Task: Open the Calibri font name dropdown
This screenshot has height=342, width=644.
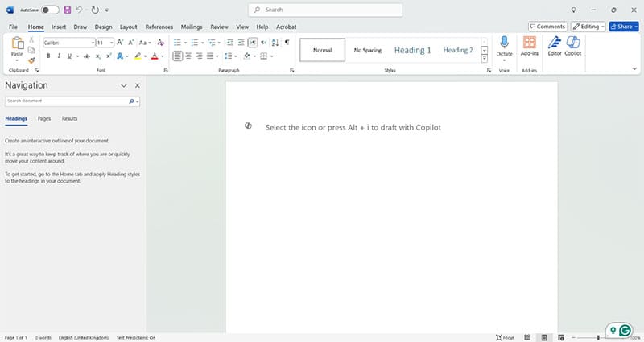Action: 93,43
